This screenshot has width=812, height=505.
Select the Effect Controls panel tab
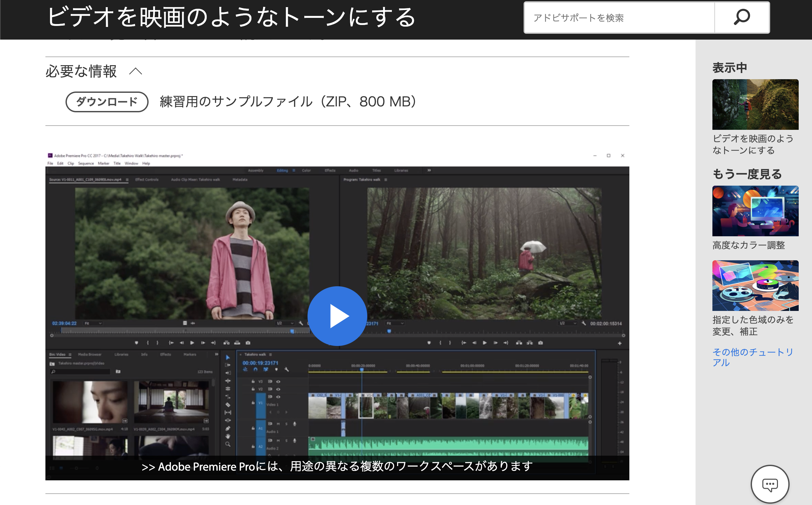(147, 180)
